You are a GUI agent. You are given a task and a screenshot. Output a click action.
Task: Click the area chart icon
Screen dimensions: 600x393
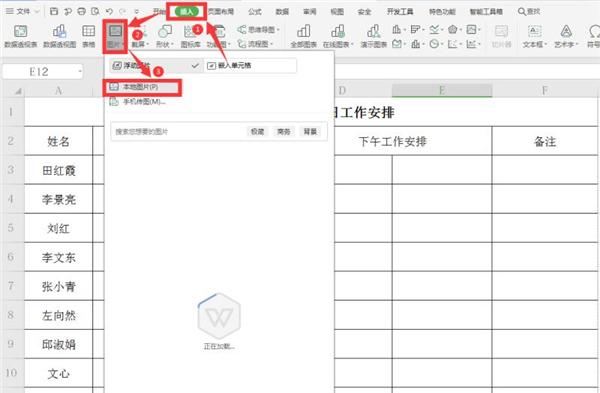398,44
